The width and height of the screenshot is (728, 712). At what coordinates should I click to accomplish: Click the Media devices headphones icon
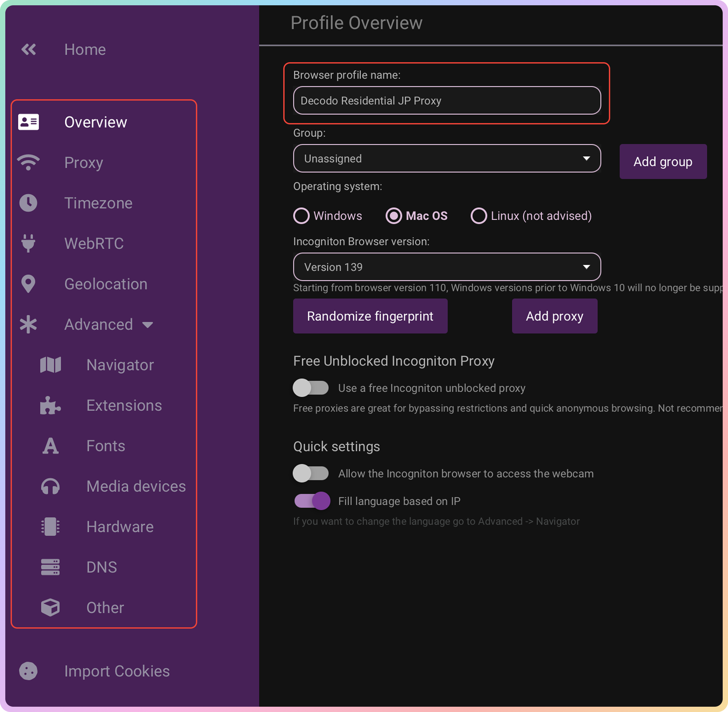click(50, 486)
